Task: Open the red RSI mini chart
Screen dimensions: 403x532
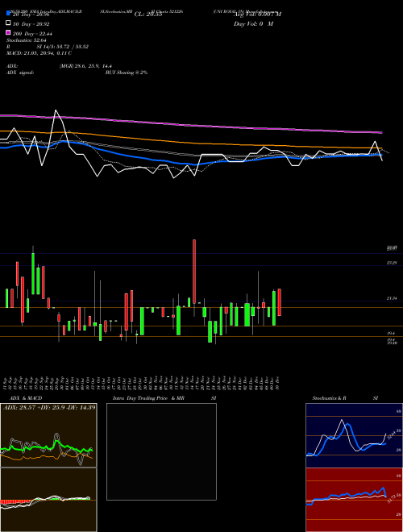Action: click(354, 500)
